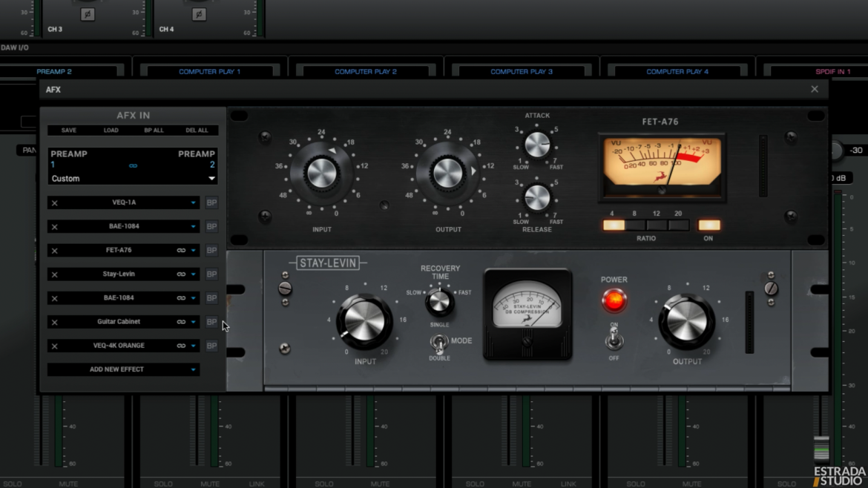Open the FET-A76 effect dropdown arrow
Viewport: 868px width, 488px height.
(x=193, y=251)
